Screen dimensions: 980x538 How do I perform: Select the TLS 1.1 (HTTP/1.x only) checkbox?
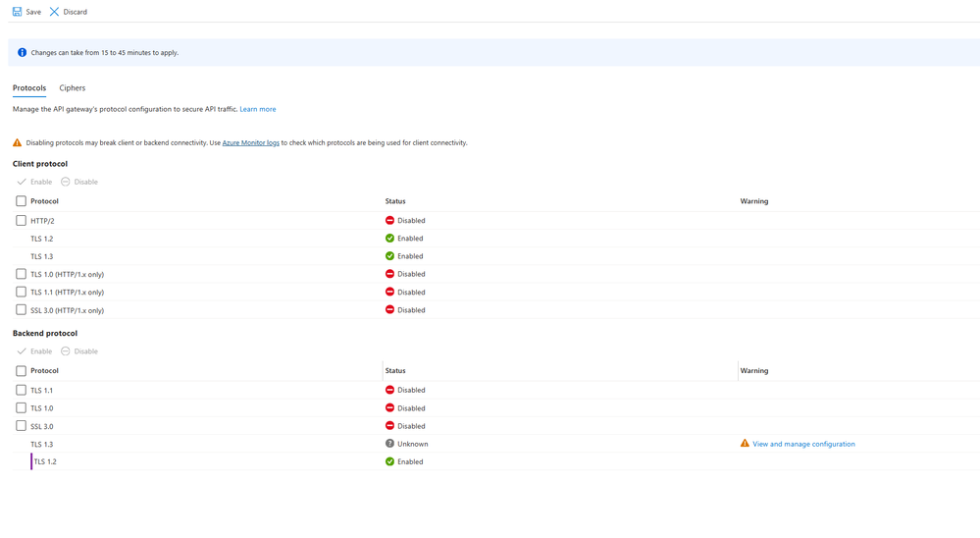coord(21,293)
